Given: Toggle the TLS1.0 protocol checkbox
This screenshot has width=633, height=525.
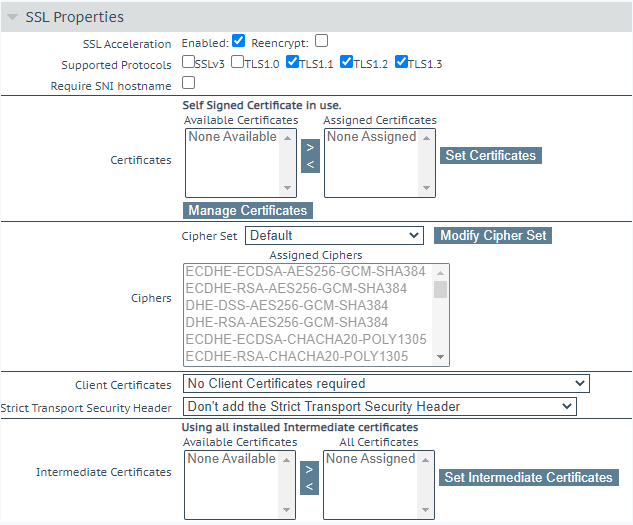Looking at the screenshot, I should click(238, 62).
